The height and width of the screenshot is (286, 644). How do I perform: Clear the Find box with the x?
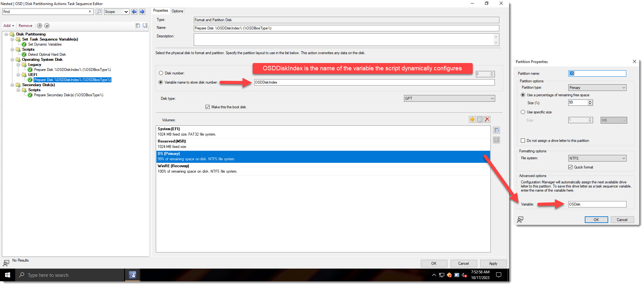90,11
